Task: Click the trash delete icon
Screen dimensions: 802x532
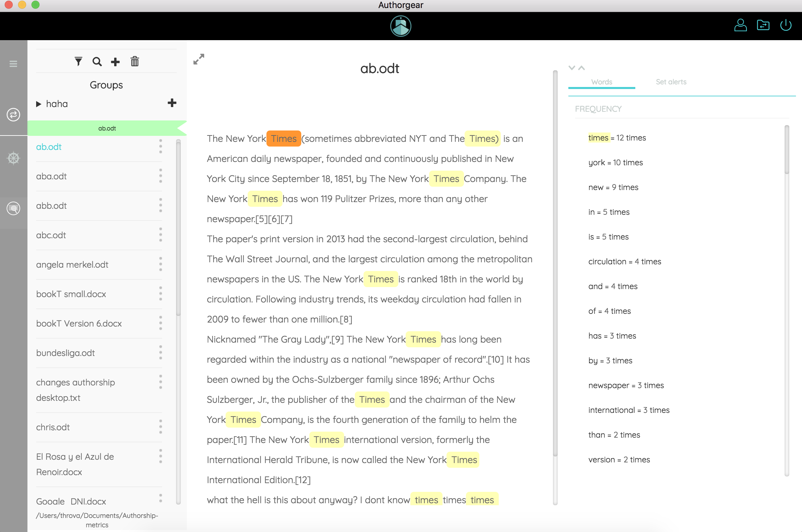Action: [x=135, y=62]
